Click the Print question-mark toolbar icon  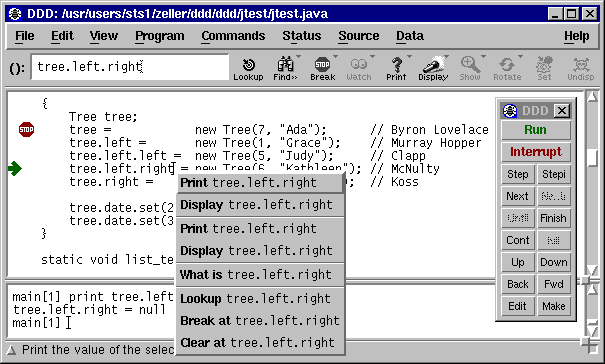396,64
